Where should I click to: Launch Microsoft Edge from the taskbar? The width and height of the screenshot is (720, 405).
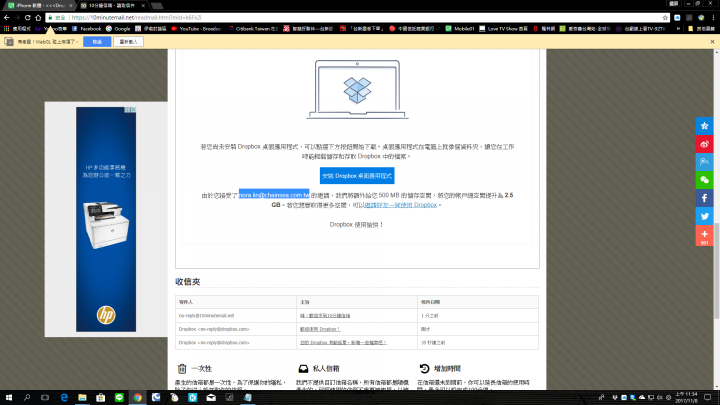click(64, 398)
